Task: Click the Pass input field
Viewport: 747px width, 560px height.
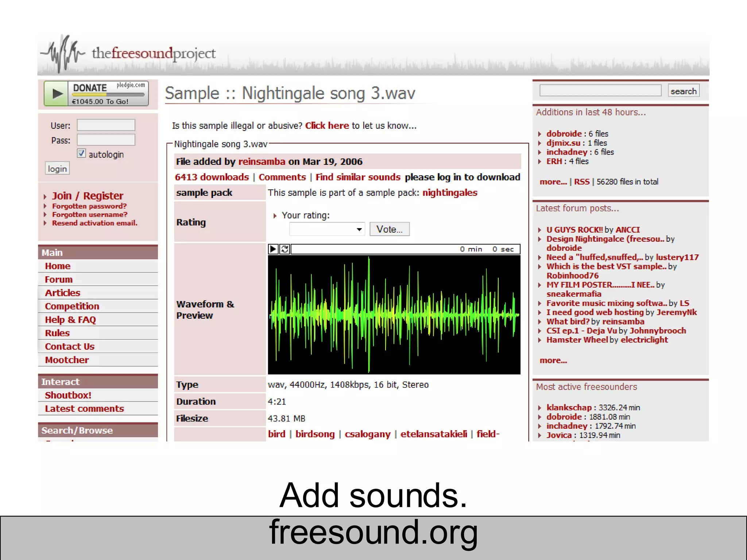Action: coord(106,140)
